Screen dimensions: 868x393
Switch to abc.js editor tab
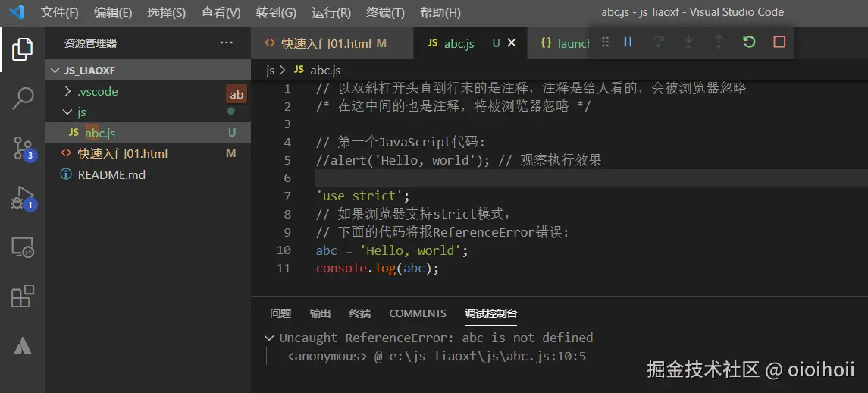[x=459, y=43]
